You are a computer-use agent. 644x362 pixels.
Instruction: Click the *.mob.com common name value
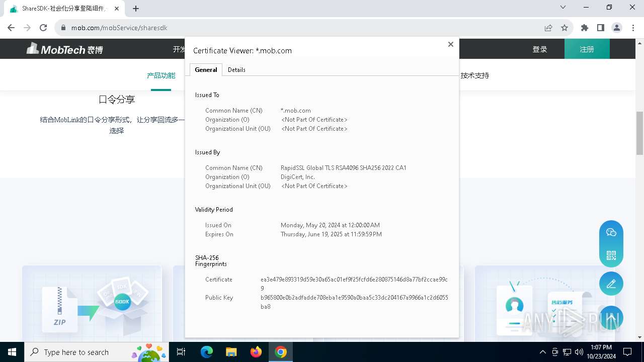click(296, 111)
